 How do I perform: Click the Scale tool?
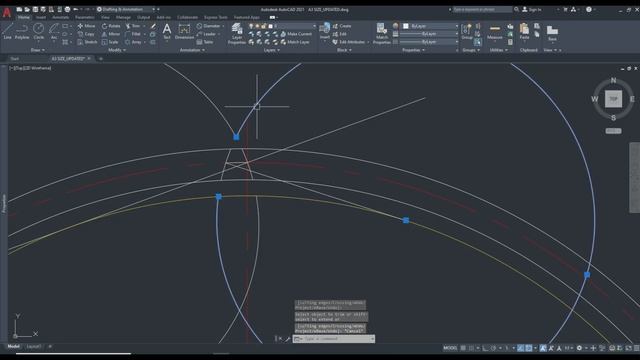(x=110, y=42)
